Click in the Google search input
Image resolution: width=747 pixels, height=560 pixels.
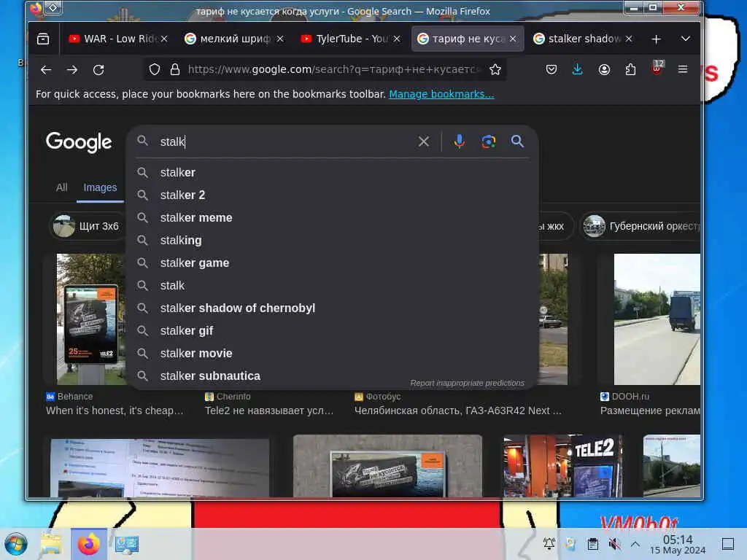[x=286, y=141]
